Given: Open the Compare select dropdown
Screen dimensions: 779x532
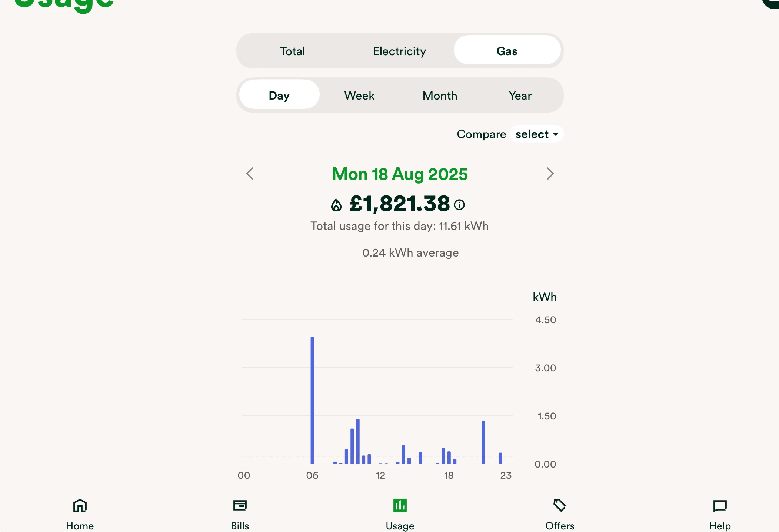Looking at the screenshot, I should click(x=532, y=134).
